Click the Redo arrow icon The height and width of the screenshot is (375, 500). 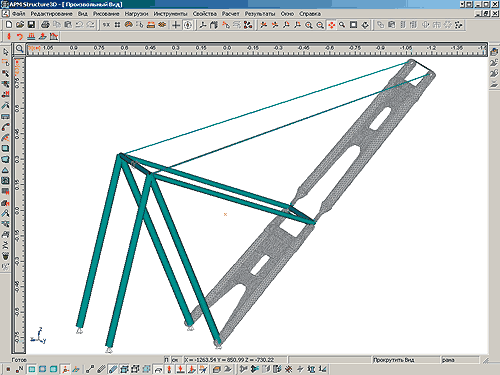click(90, 25)
